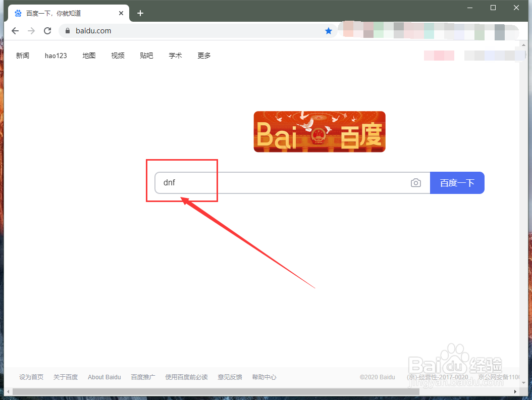Screen dimensions: 532x400
Task: Click About Baidu footer link
Action: click(104, 377)
